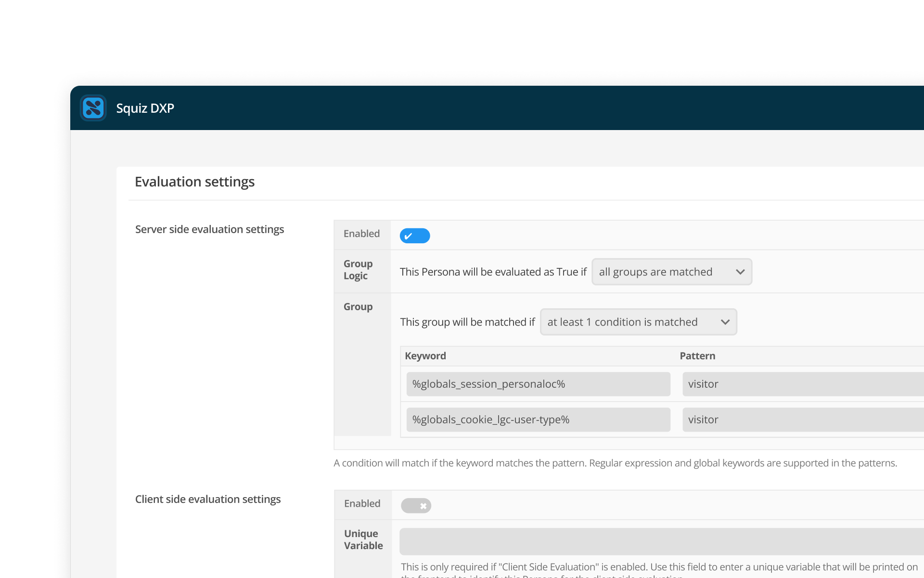This screenshot has width=924, height=578.
Task: Click the group condition dropdown chevron arrow
Action: [725, 322]
